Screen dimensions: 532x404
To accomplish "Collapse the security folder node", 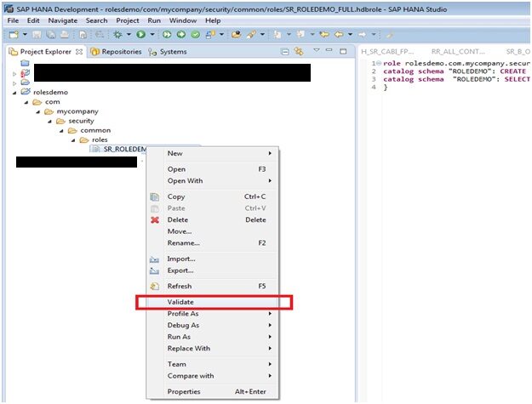I will tap(49, 121).
